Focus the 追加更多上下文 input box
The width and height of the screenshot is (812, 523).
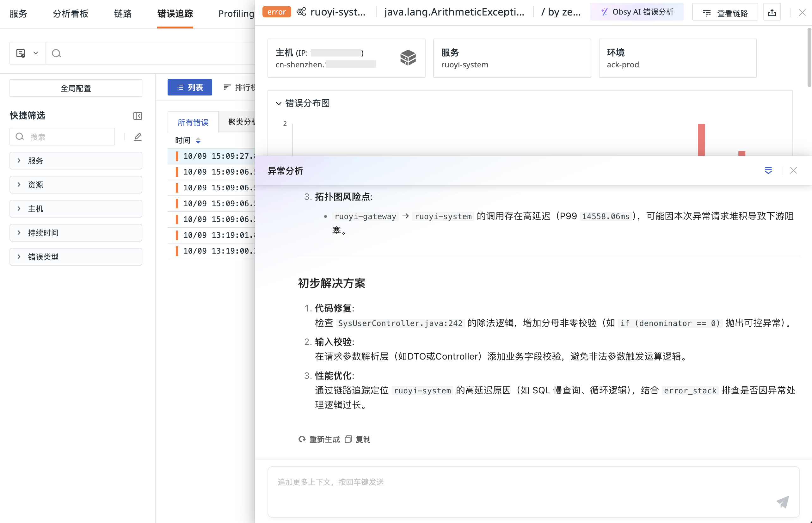(533, 492)
